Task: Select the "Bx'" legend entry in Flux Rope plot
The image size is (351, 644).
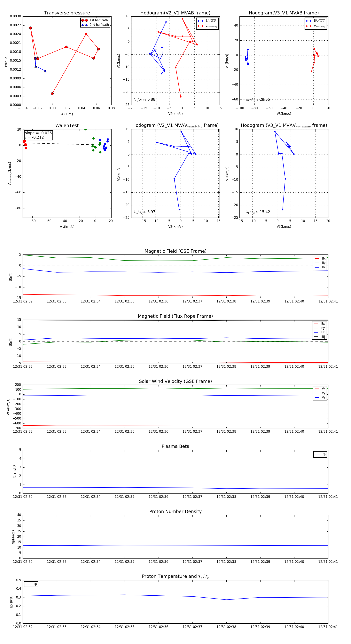Action: 320,324
